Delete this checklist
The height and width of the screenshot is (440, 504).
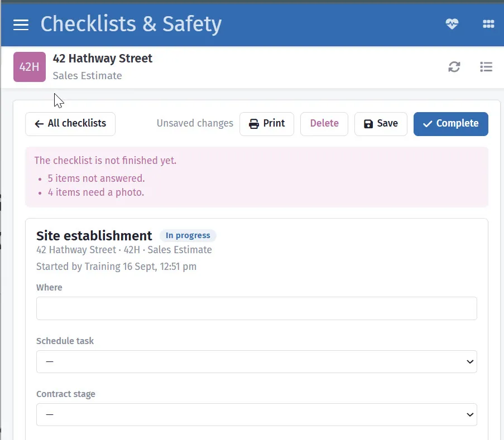point(324,124)
